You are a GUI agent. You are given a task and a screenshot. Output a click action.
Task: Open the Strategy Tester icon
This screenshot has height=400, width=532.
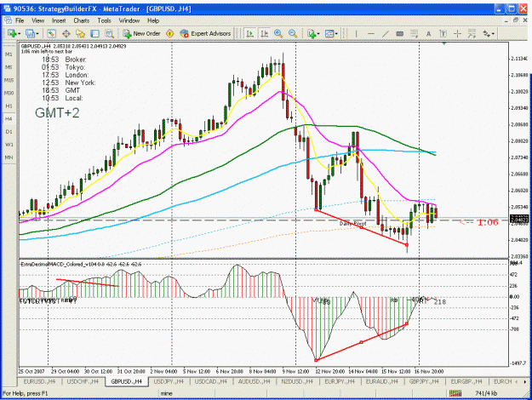coord(109,33)
